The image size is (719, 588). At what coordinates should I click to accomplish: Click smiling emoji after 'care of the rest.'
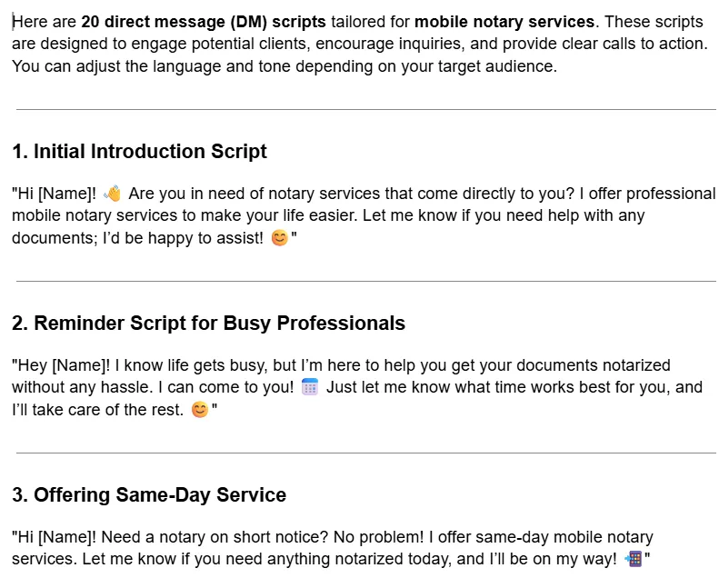click(x=200, y=409)
